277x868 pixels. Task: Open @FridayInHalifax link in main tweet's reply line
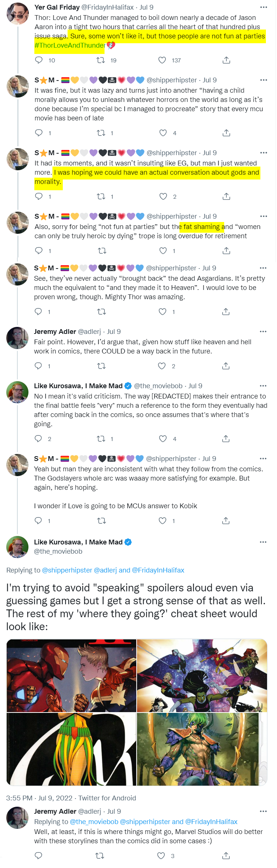click(158, 570)
